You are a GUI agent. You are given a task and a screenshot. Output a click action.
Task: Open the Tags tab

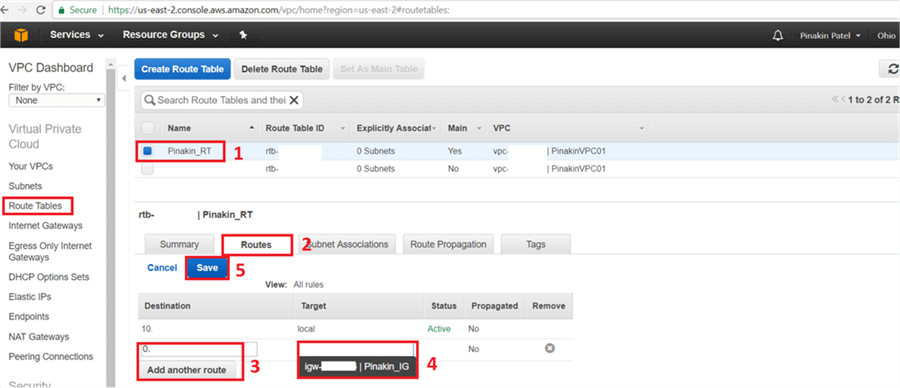pos(536,244)
